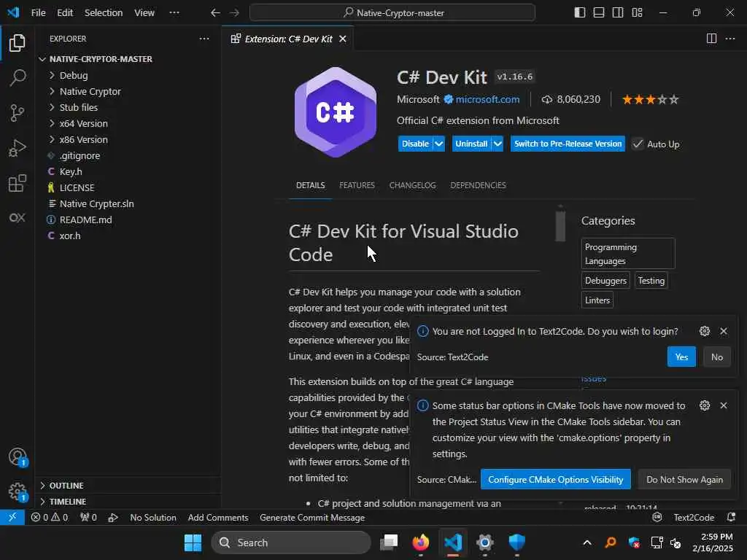Open the Edit menu
747x560 pixels.
pyautogui.click(x=65, y=13)
